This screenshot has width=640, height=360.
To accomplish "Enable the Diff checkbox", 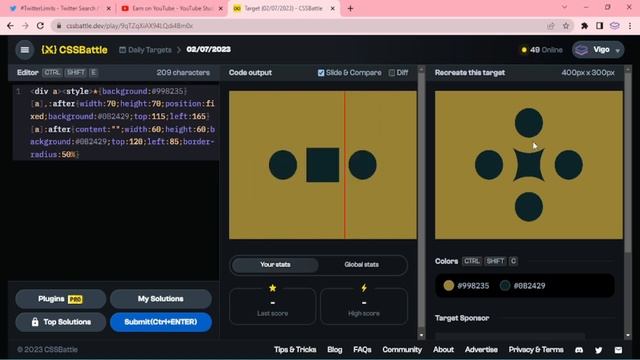I will (392, 73).
